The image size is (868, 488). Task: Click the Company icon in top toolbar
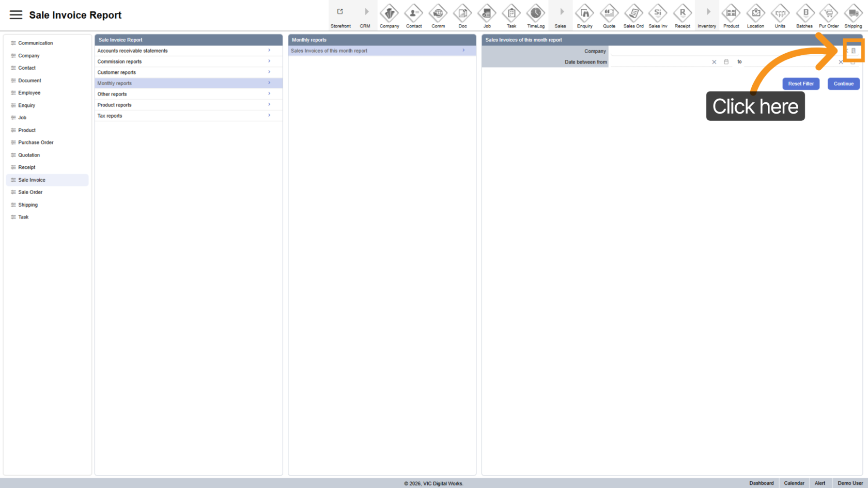[x=389, y=13]
